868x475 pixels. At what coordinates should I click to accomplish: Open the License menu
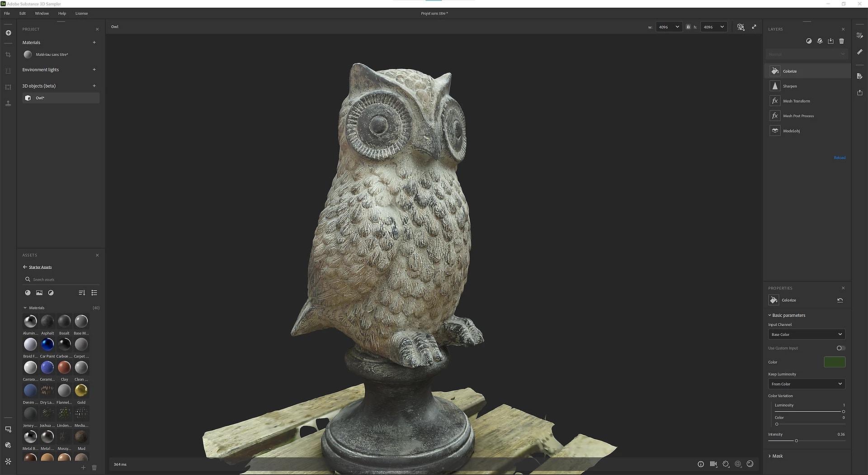pyautogui.click(x=81, y=13)
